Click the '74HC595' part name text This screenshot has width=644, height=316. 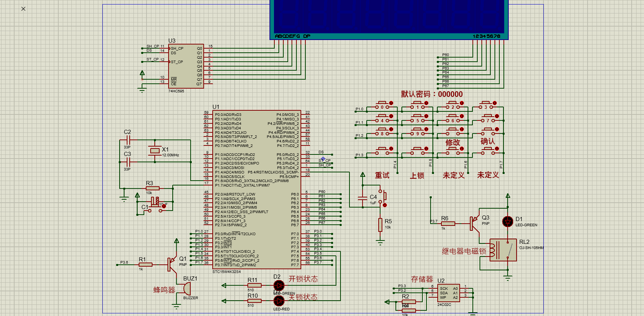[176, 91]
